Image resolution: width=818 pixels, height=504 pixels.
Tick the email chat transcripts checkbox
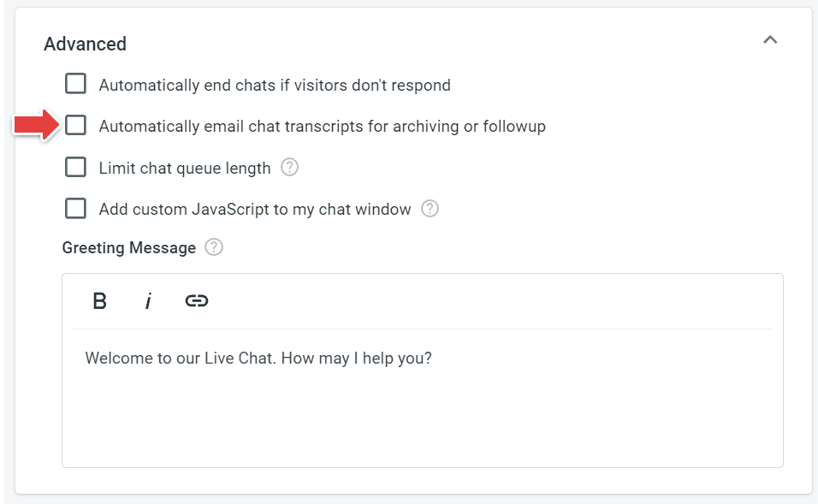click(75, 125)
